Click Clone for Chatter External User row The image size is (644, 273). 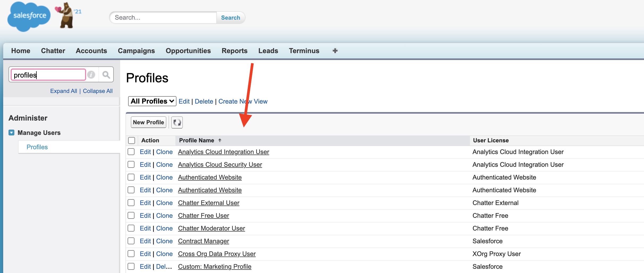164,203
